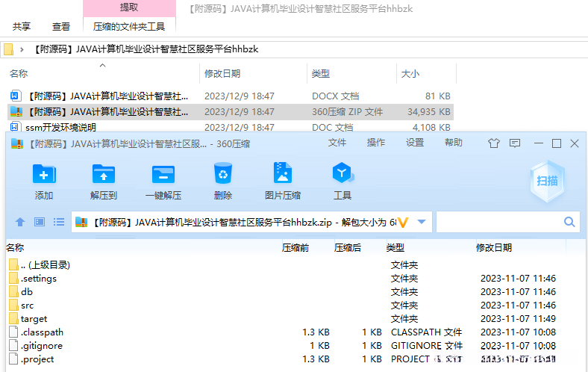Go up a level with the up-arrow icon
The height and width of the screenshot is (372, 588).
click(x=20, y=222)
